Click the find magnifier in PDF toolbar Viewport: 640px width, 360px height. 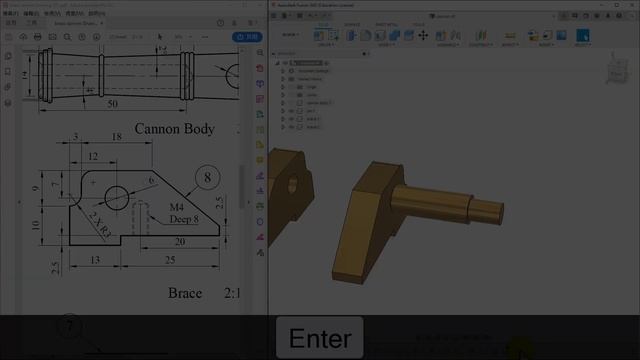[67, 37]
